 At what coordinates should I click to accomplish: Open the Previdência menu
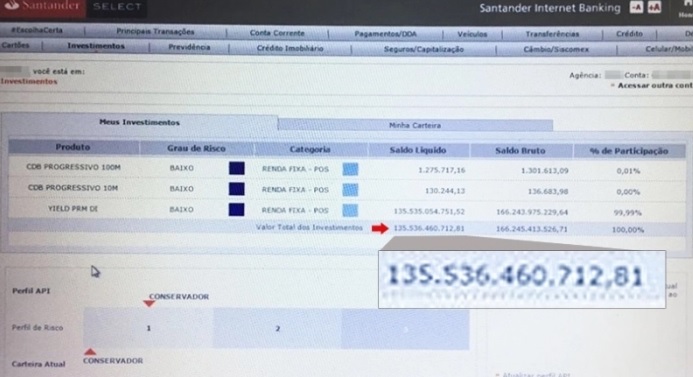[189, 47]
